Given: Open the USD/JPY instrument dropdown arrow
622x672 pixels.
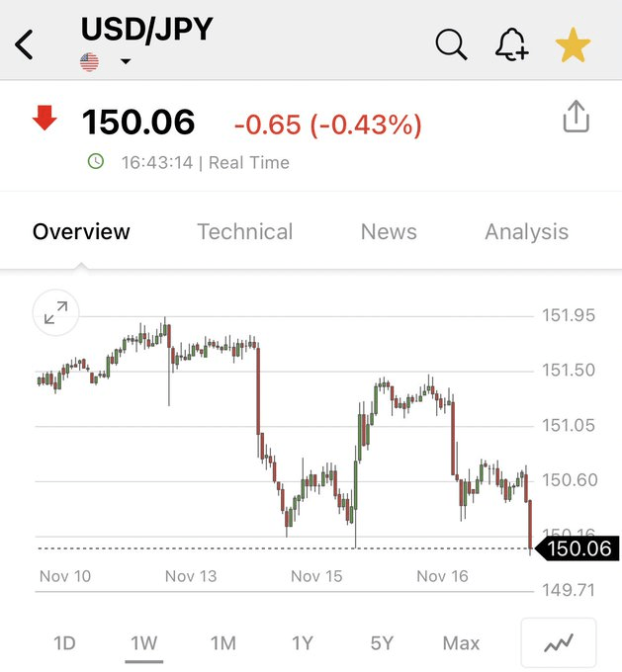Looking at the screenshot, I should (126, 62).
